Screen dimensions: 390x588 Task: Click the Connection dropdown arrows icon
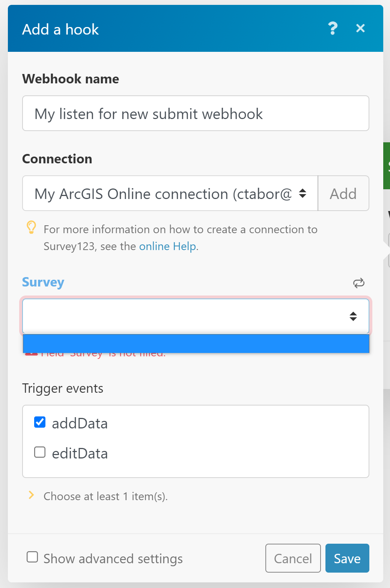303,193
